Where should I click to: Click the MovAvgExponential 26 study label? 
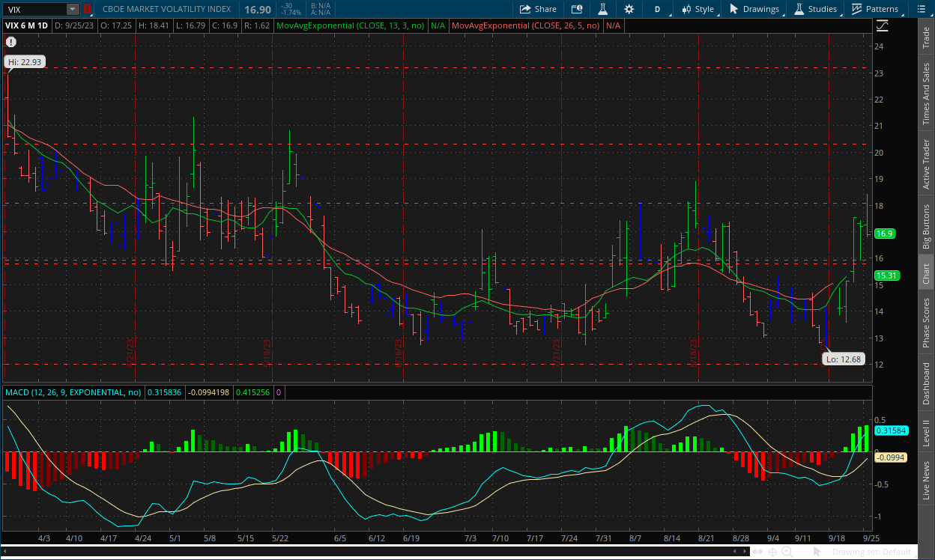pos(526,25)
